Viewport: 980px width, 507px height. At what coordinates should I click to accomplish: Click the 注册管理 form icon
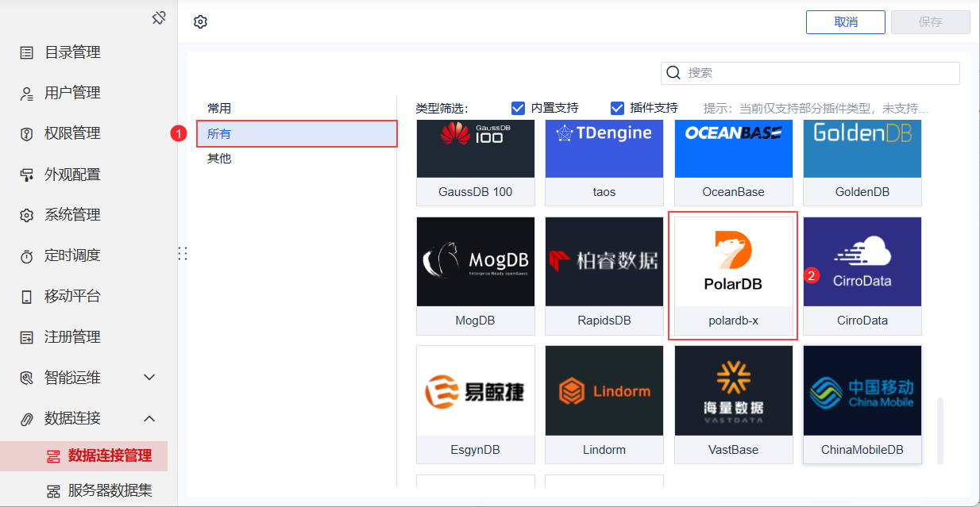(x=27, y=337)
